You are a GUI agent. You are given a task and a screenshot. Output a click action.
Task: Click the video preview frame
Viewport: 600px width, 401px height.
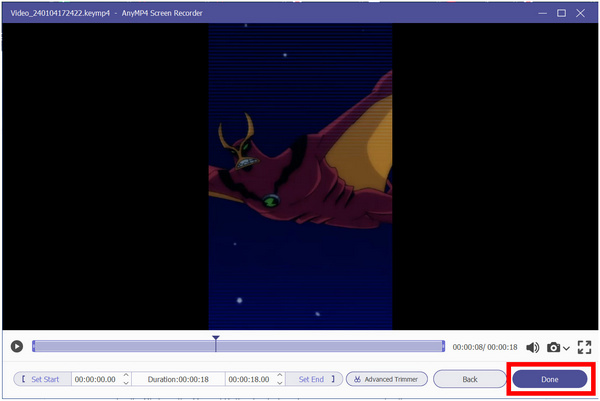coord(300,177)
